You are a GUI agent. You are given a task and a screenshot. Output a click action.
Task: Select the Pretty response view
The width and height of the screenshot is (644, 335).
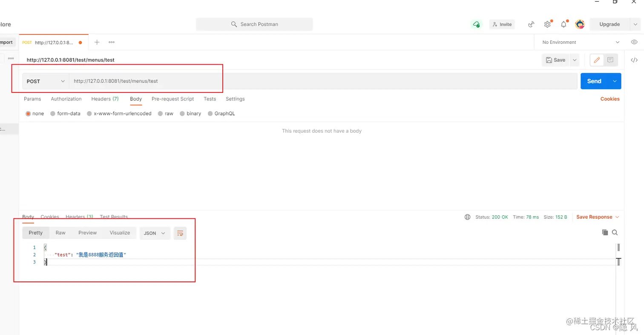tap(36, 233)
